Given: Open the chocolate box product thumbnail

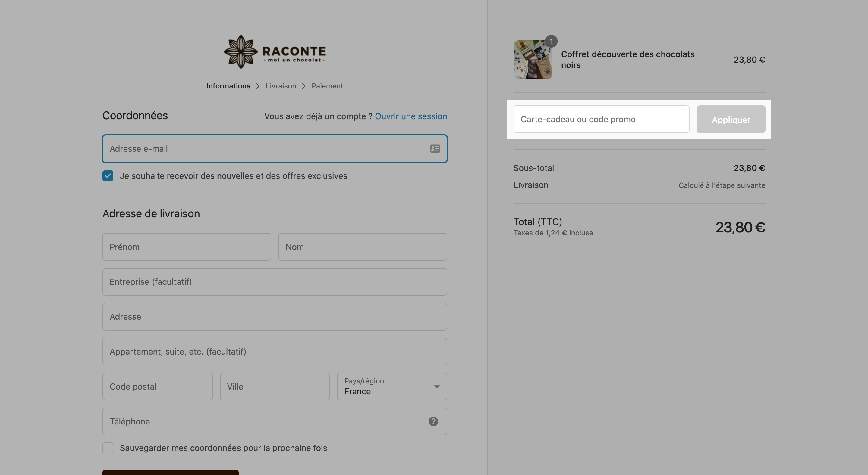Looking at the screenshot, I should coord(532,60).
